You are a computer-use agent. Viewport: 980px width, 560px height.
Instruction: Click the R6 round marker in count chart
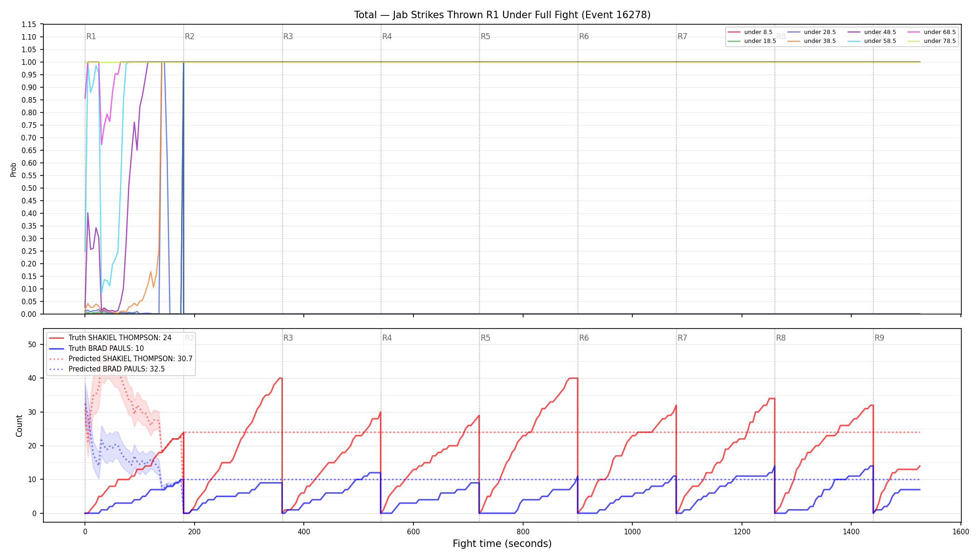tap(584, 338)
